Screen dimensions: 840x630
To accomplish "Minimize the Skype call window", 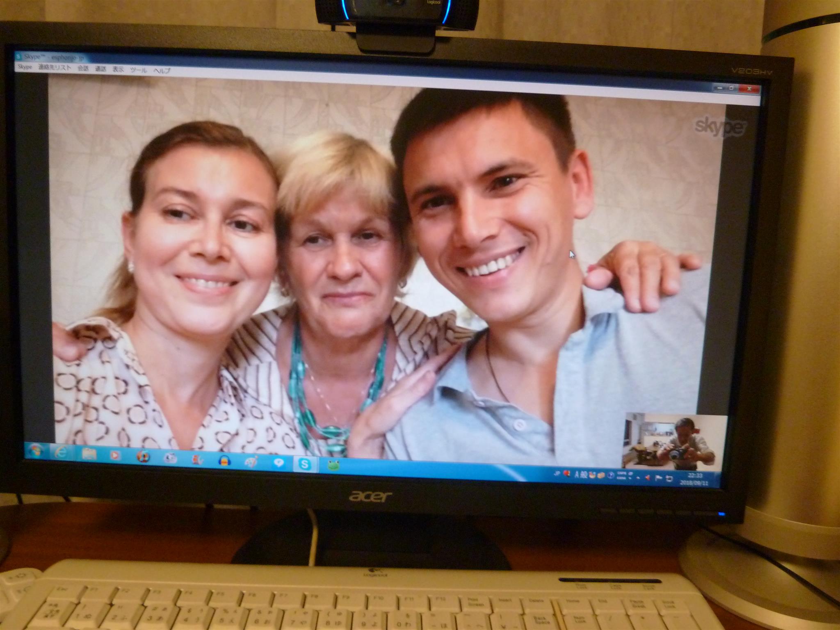I will pyautogui.click(x=720, y=89).
